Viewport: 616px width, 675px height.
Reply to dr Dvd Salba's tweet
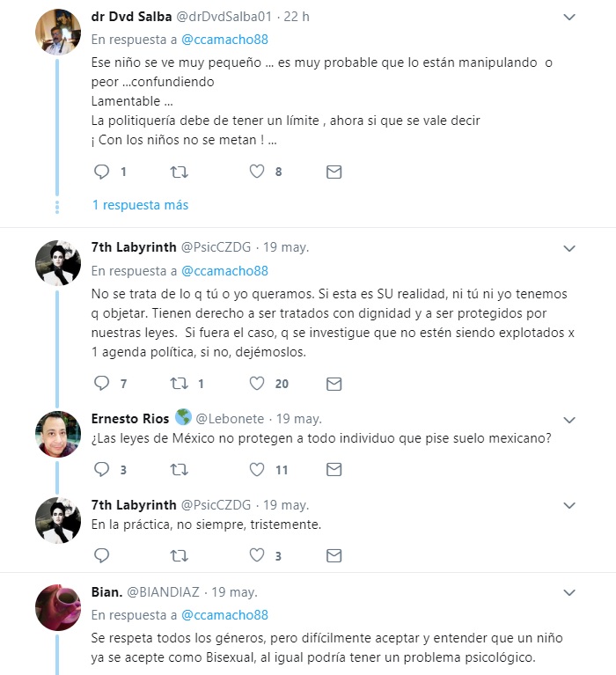(x=101, y=172)
